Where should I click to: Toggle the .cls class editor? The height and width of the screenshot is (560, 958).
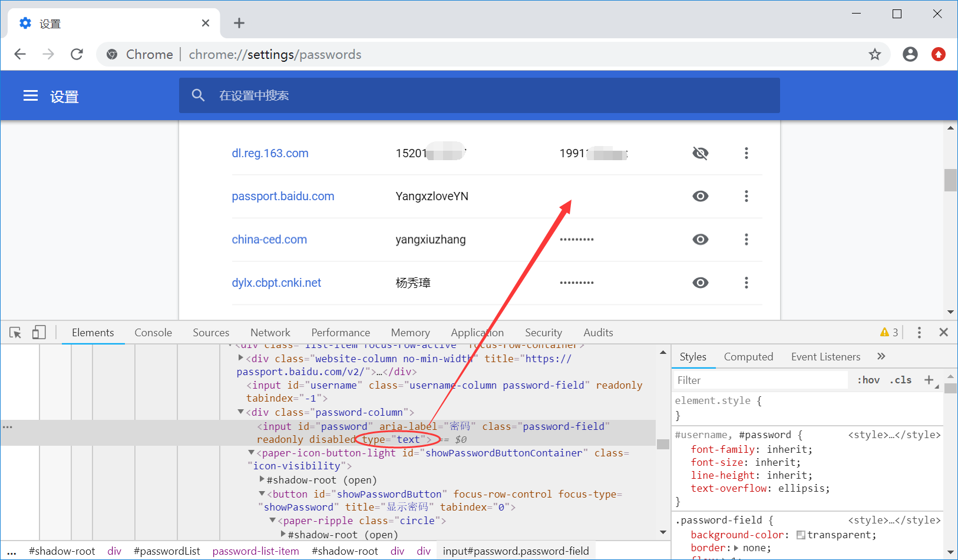click(x=901, y=380)
